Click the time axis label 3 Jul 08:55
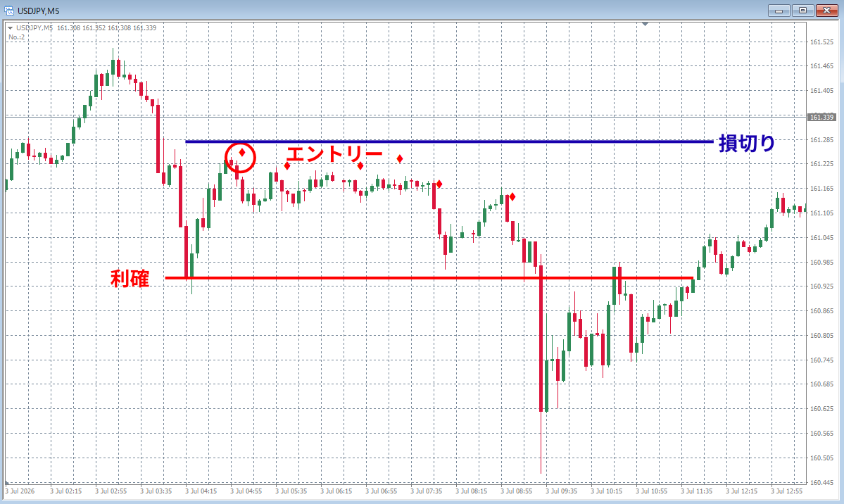The width and height of the screenshot is (844, 504). (516, 491)
